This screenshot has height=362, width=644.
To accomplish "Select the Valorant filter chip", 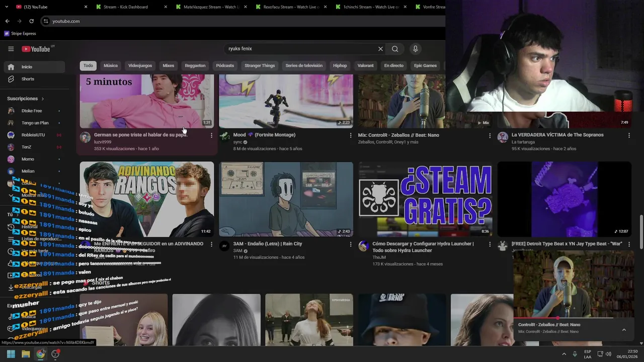I will [365, 66].
